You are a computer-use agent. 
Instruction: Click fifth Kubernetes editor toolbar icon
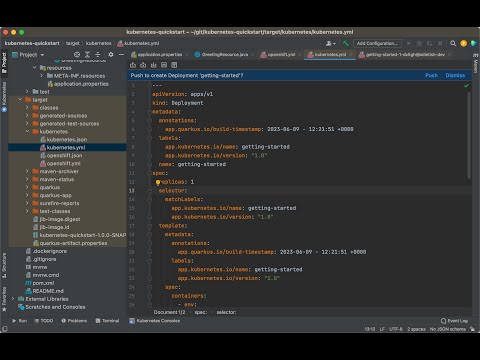174,65
